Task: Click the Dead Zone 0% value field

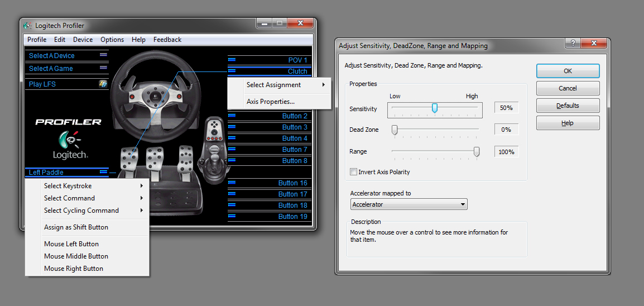Action: click(x=506, y=130)
